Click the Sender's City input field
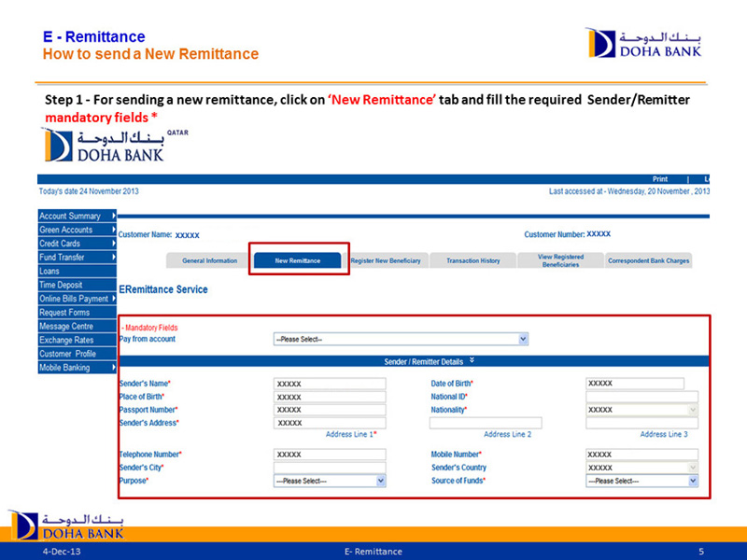 pos(330,468)
